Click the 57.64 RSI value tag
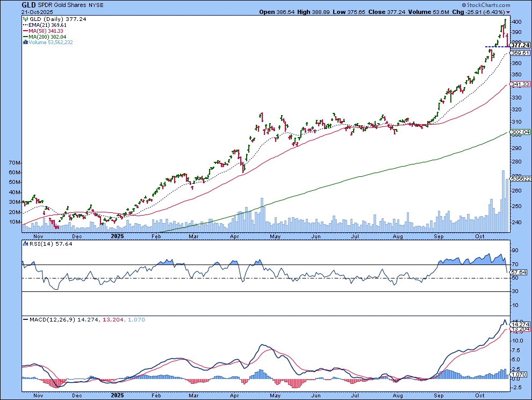 click(520, 273)
